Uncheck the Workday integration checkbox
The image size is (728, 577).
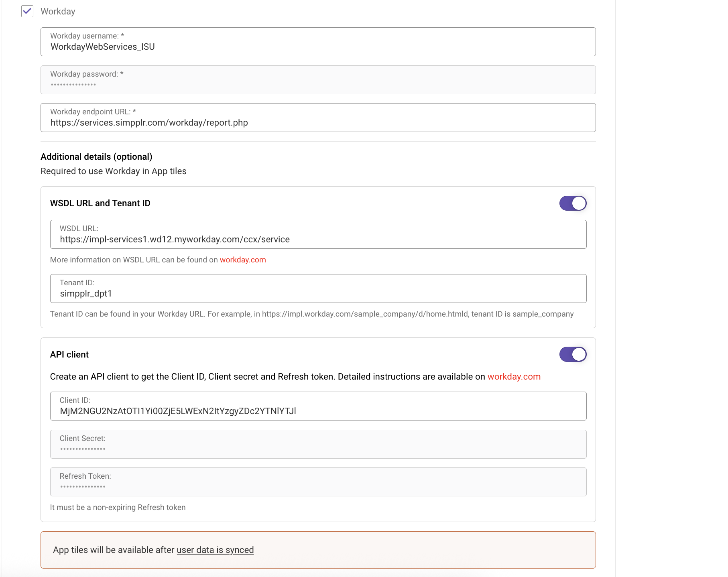(x=27, y=12)
